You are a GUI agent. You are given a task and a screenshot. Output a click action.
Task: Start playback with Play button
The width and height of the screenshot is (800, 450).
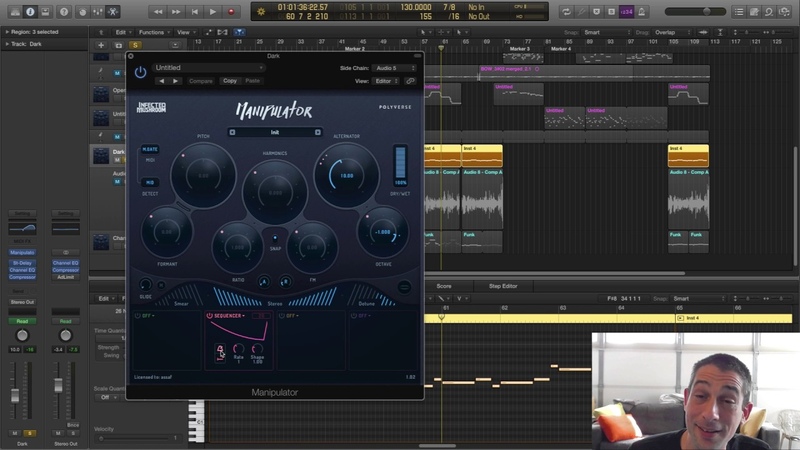click(213, 11)
